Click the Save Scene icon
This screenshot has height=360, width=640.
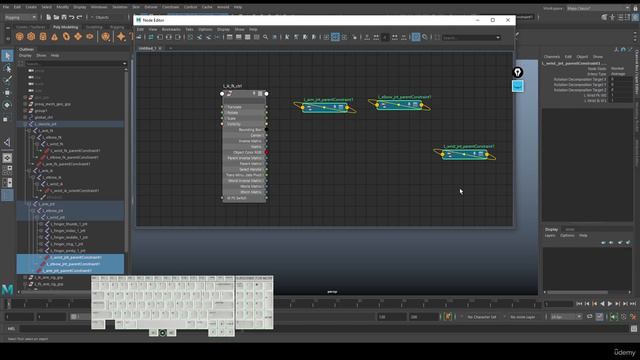(x=64, y=17)
